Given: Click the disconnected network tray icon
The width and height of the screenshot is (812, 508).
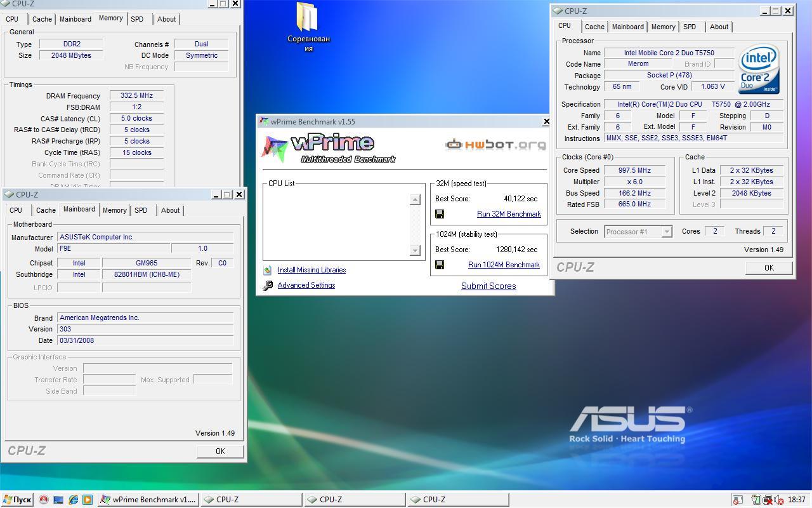Looking at the screenshot, I should point(767,500).
